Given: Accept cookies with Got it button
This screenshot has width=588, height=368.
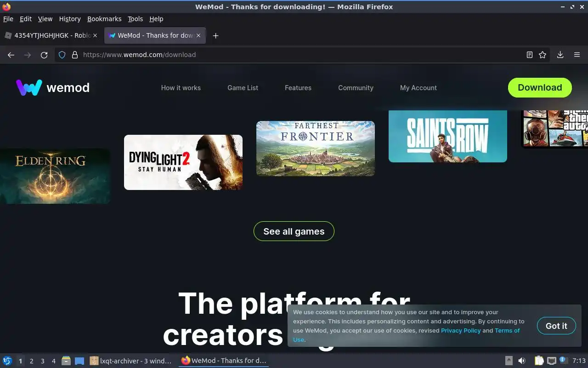Looking at the screenshot, I should click(x=556, y=326).
